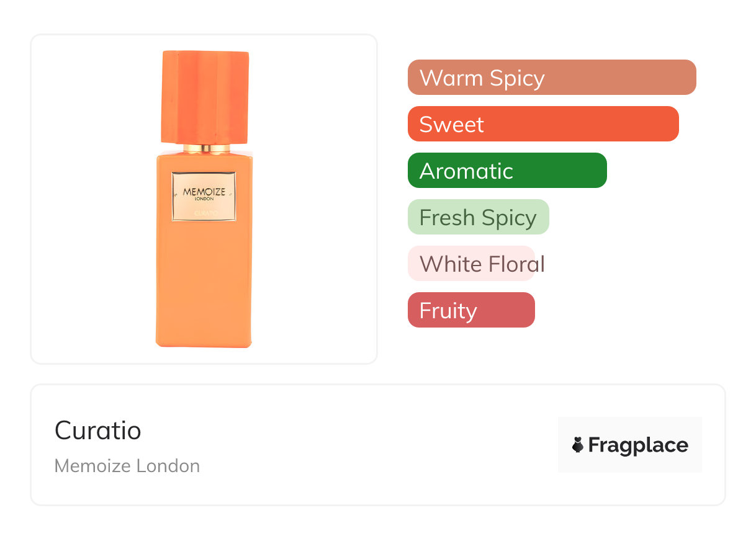Viewport: 756px width, 536px height.
Task: Click the Fragplace wordmark text
Action: click(x=638, y=445)
